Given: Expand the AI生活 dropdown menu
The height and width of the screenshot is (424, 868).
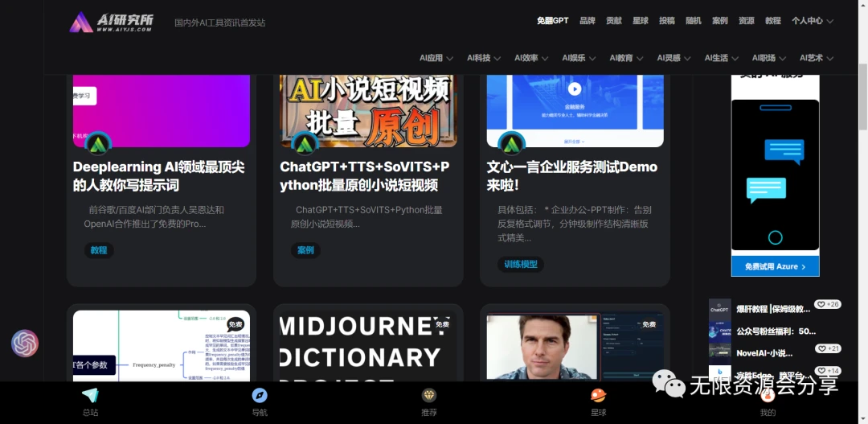Looking at the screenshot, I should [x=722, y=58].
